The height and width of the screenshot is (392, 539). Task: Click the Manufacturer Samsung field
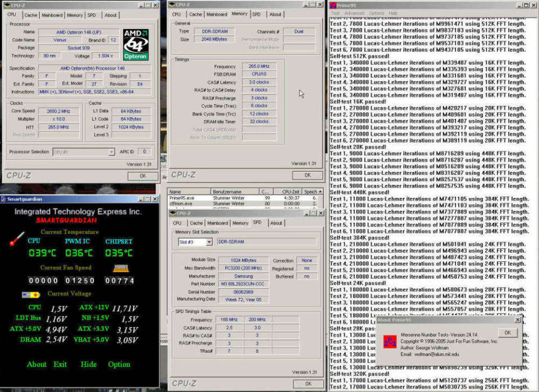pyautogui.click(x=243, y=276)
